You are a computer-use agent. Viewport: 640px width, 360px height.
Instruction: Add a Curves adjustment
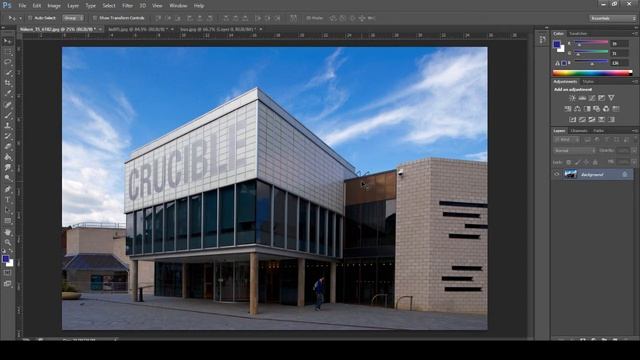(x=592, y=98)
